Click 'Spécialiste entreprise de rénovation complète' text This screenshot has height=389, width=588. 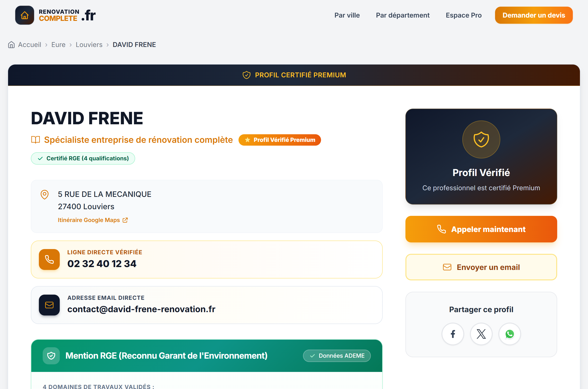(138, 140)
